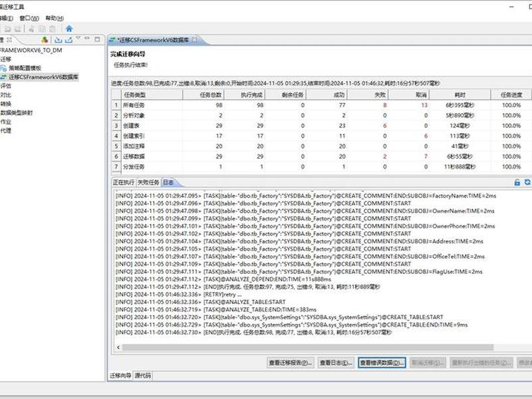The height and width of the screenshot is (399, 532).
Task: Click the refresh icon in log panel
Action: (527, 182)
